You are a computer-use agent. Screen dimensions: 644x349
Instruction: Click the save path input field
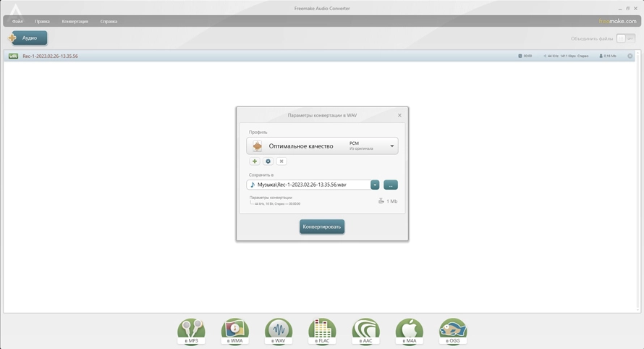(309, 185)
